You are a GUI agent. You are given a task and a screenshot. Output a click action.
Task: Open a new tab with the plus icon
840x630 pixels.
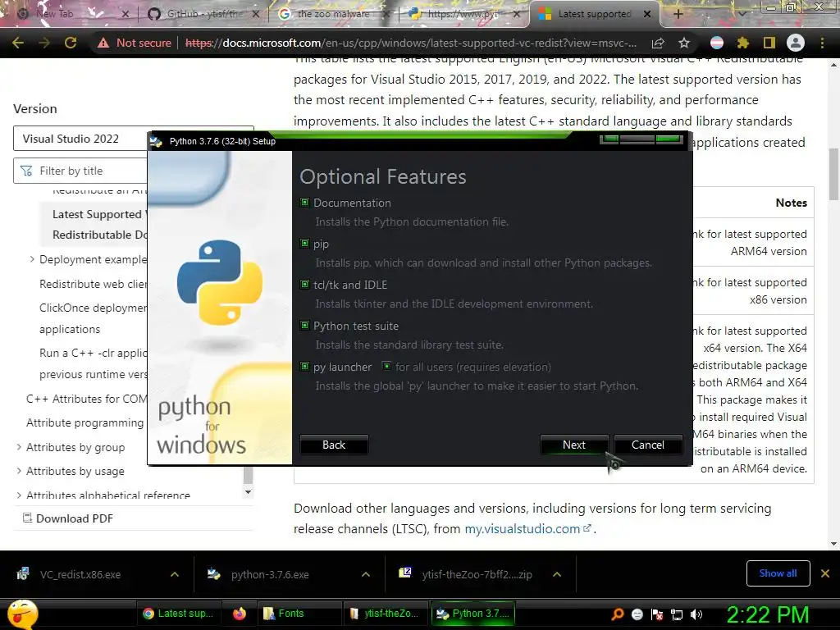click(678, 14)
